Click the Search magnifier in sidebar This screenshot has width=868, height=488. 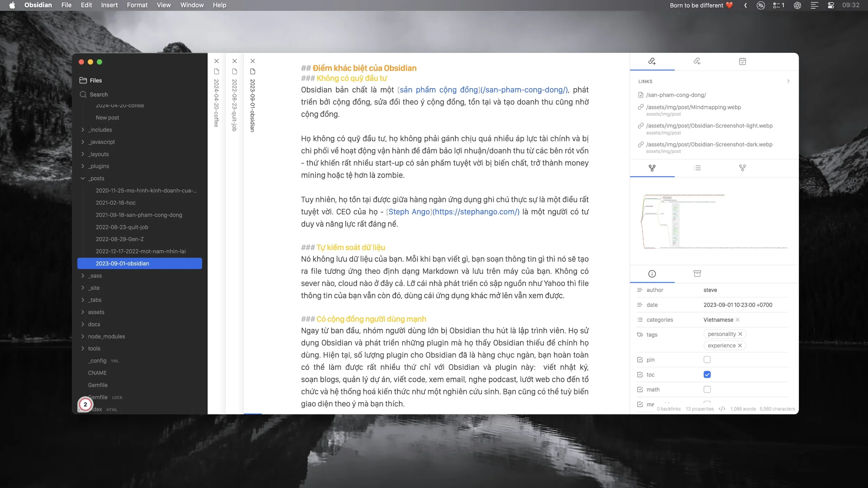click(83, 94)
